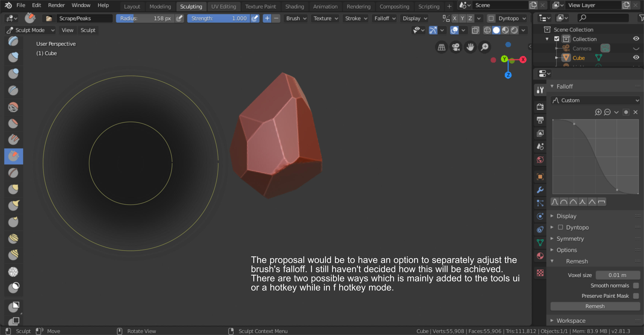Open the Render menu
Viewport: 644px width, 335px height.
coord(56,5)
